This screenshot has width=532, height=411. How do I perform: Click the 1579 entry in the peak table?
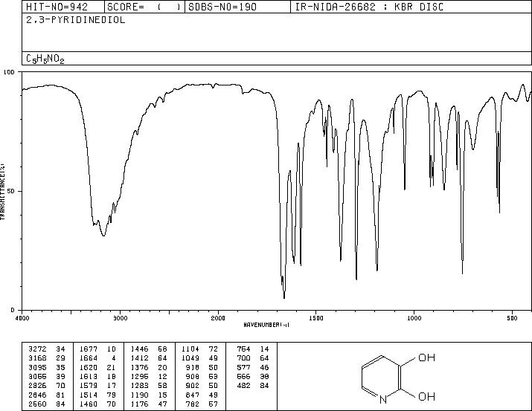click(x=89, y=386)
